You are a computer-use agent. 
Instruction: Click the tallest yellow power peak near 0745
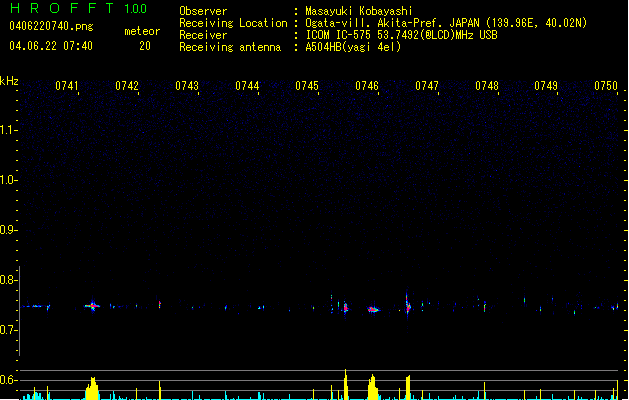pos(345,384)
